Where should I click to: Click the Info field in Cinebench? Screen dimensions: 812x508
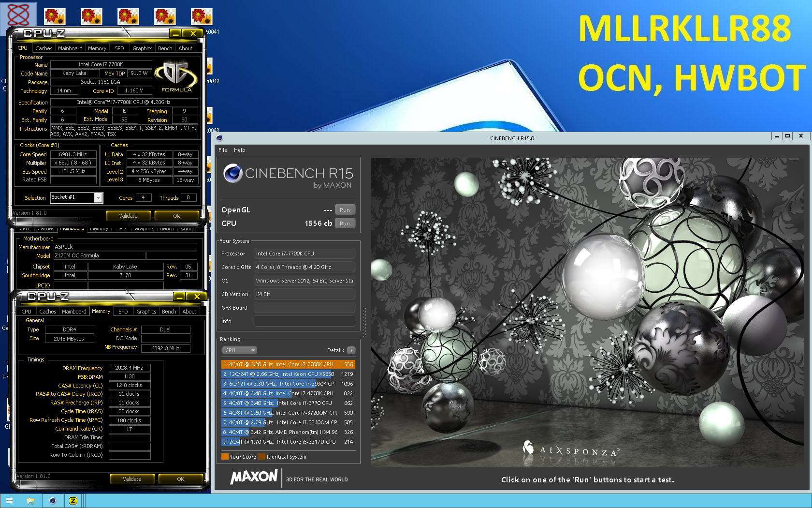pos(304,321)
